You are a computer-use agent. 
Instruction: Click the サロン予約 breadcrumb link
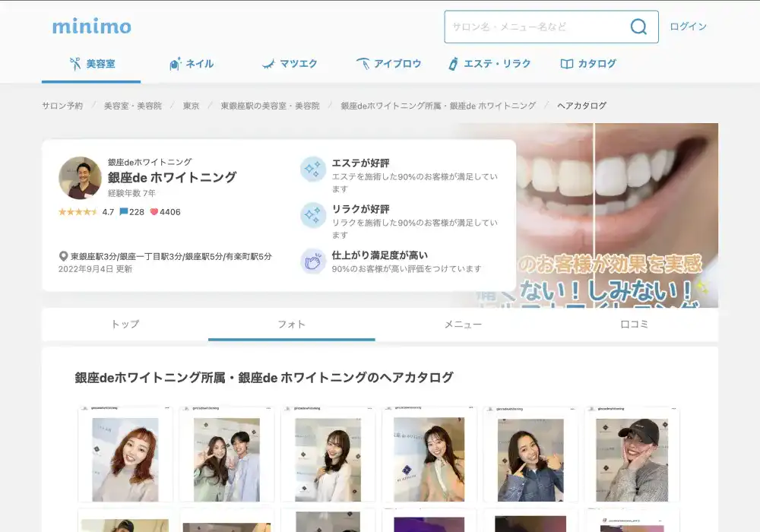click(62, 106)
